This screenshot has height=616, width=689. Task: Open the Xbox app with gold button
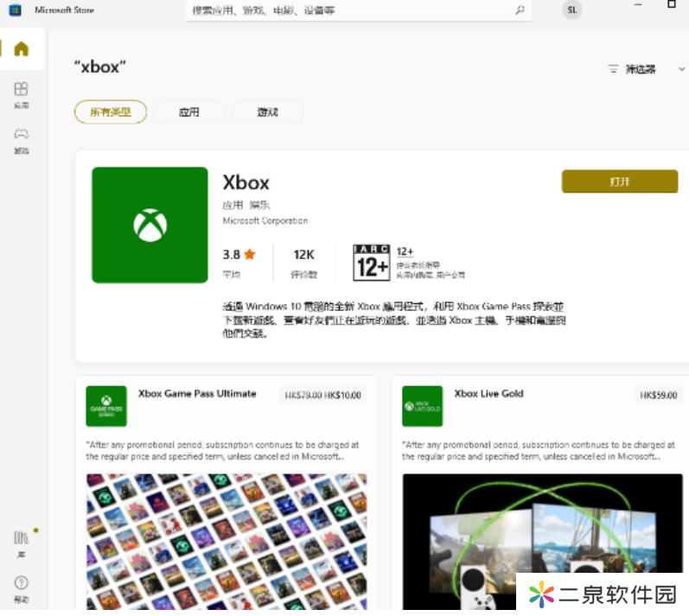point(620,181)
